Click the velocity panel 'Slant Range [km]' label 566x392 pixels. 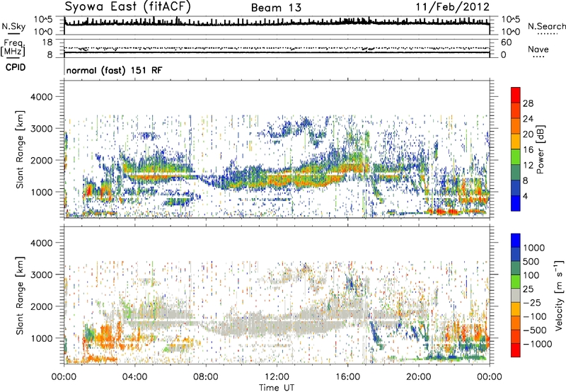tap(20, 296)
